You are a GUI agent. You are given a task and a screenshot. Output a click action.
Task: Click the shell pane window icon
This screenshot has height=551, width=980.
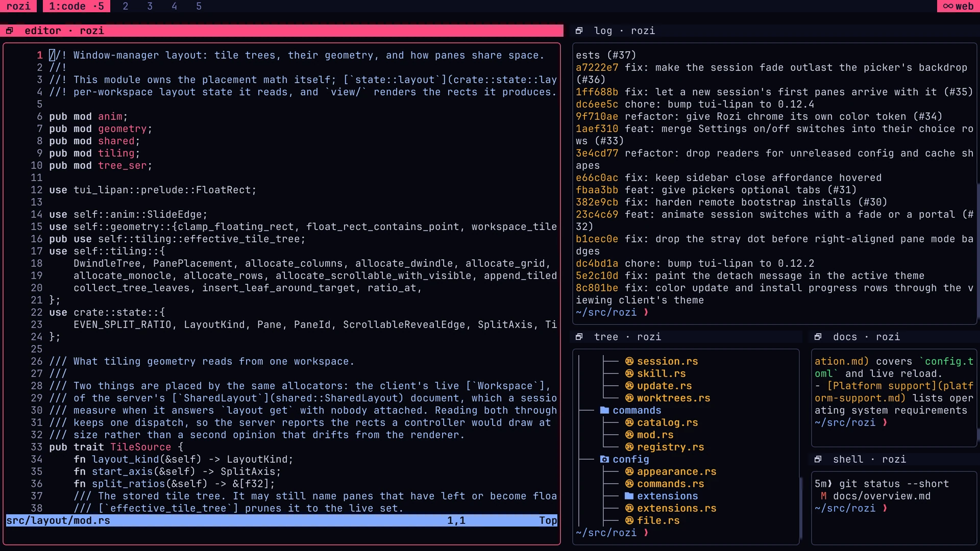point(818,459)
